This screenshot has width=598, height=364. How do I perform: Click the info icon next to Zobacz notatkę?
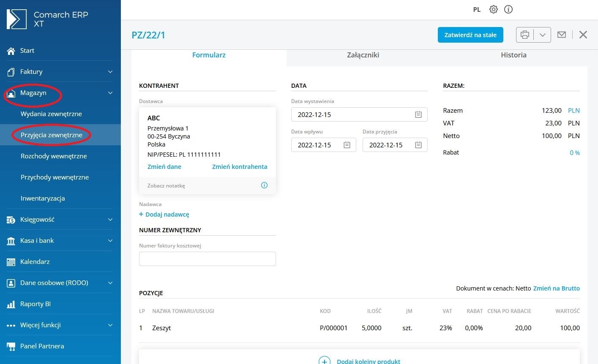[264, 185]
